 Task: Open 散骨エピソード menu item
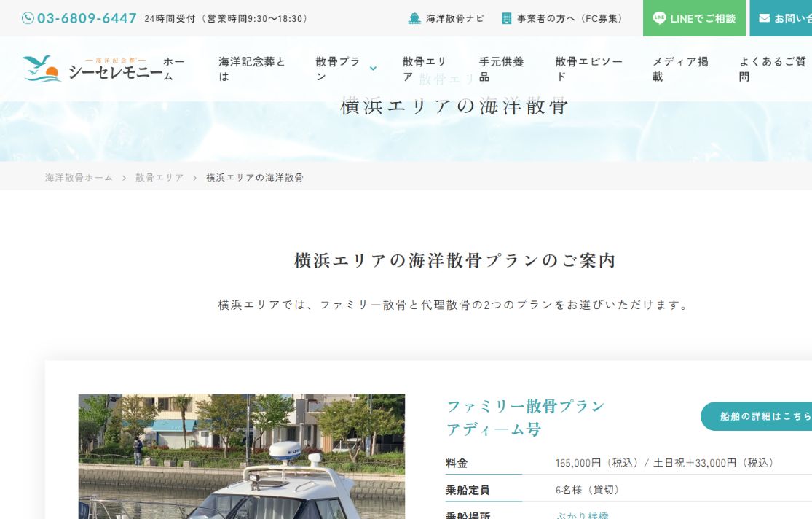click(x=589, y=69)
